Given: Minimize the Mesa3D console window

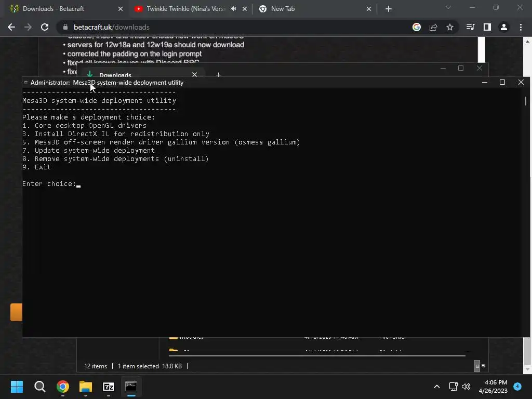Looking at the screenshot, I should pos(485,83).
